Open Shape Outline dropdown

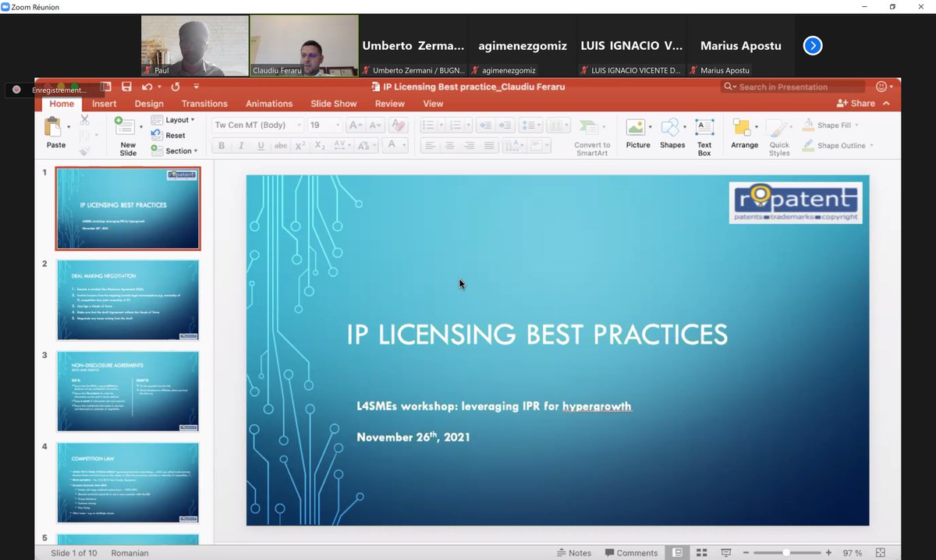(x=871, y=145)
